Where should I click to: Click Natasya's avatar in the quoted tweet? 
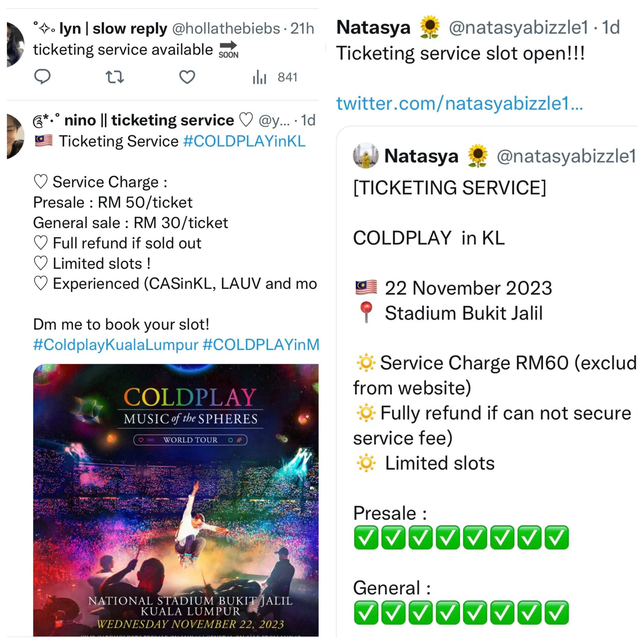coord(366,156)
